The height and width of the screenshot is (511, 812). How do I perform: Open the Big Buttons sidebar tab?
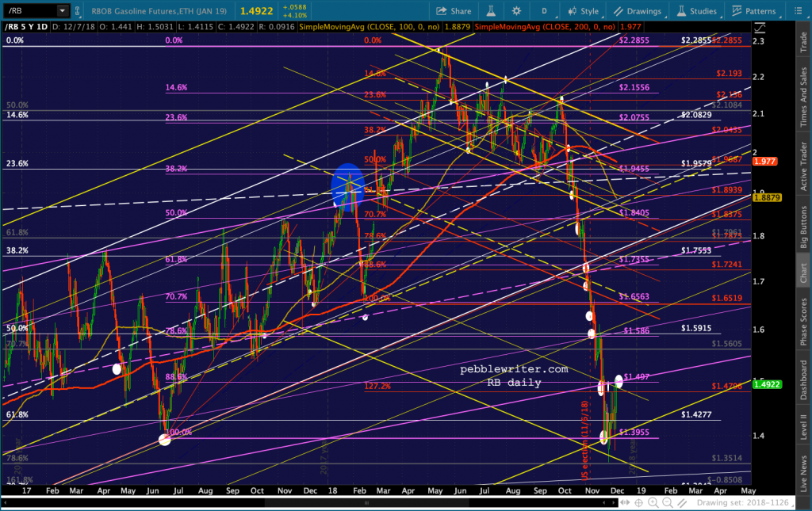point(803,227)
